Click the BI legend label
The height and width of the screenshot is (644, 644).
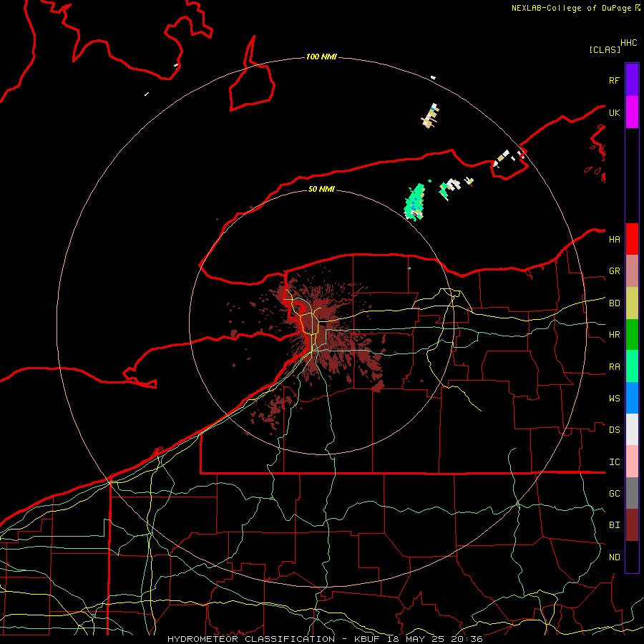(614, 525)
